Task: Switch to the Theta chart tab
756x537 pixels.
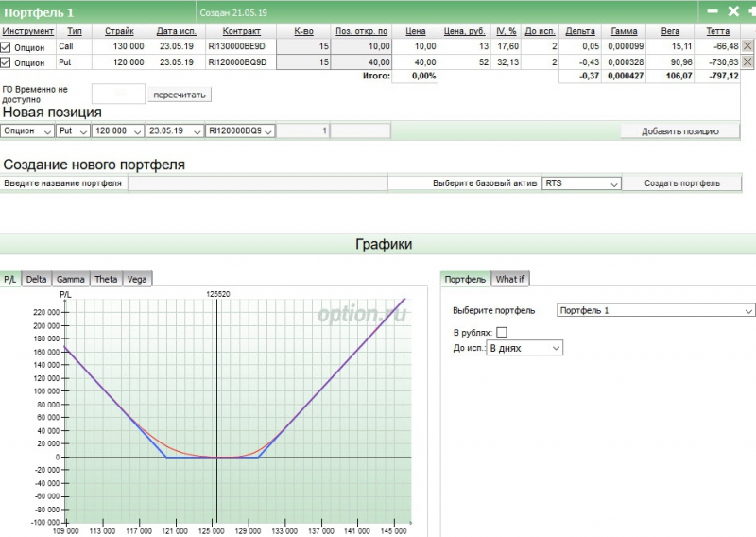Action: pyautogui.click(x=106, y=279)
